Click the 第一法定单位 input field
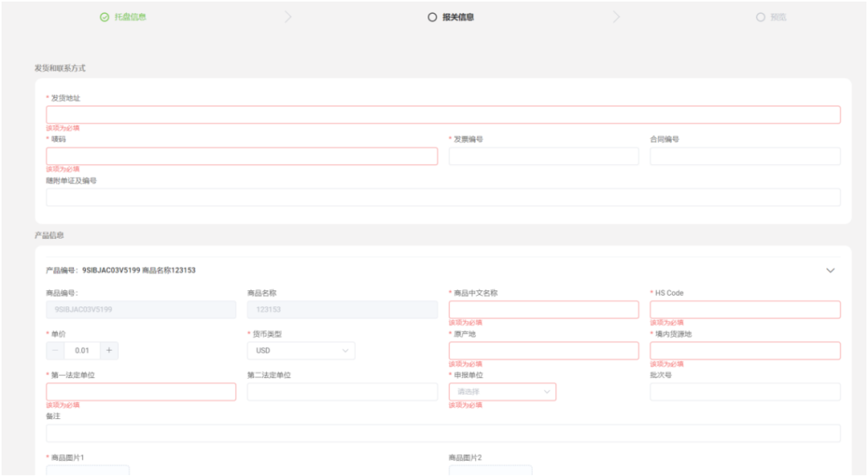This screenshot has height=476, width=868. click(x=141, y=392)
